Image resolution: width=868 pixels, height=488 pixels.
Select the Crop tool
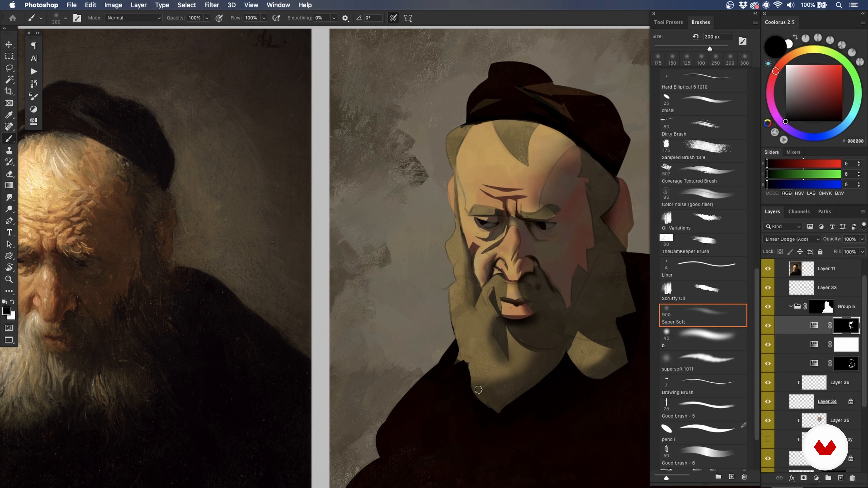pos(9,91)
